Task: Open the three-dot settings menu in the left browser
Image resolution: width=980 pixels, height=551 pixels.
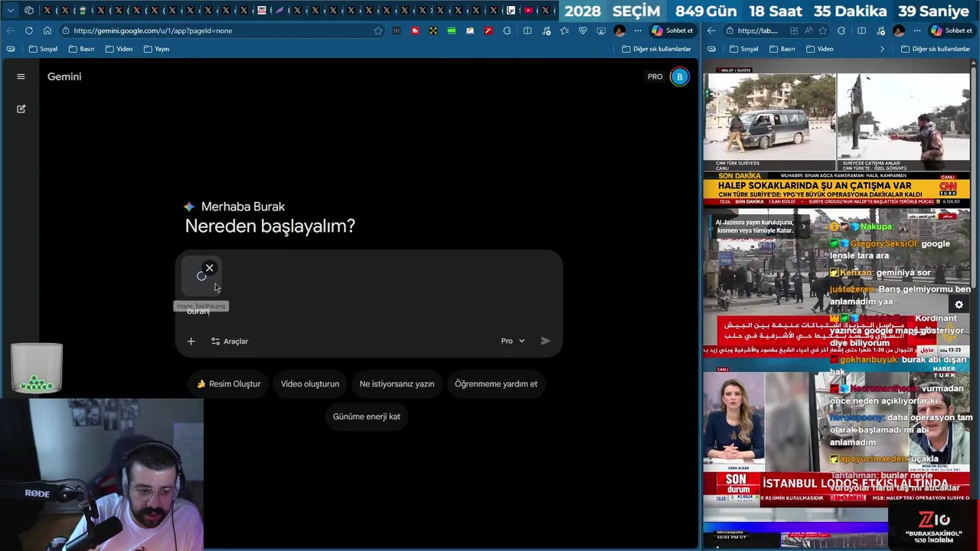Action: [x=638, y=31]
